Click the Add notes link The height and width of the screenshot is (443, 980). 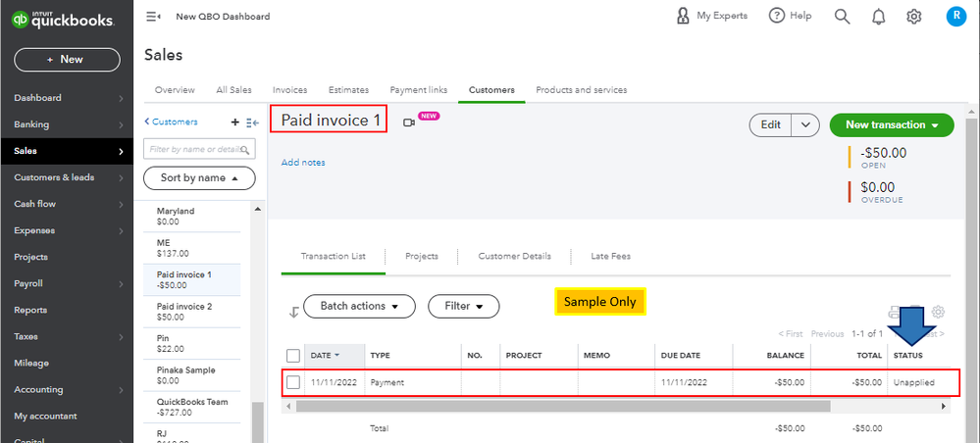click(303, 163)
